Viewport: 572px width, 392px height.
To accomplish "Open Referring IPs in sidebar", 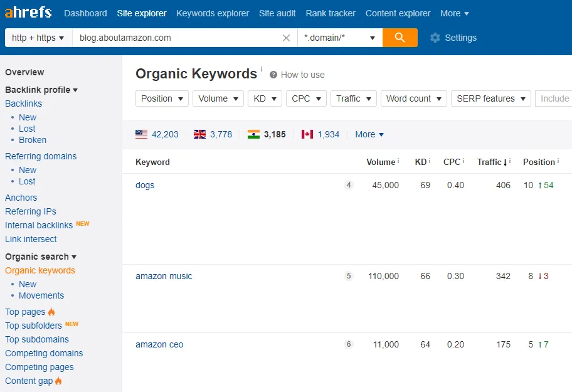I will (x=31, y=211).
